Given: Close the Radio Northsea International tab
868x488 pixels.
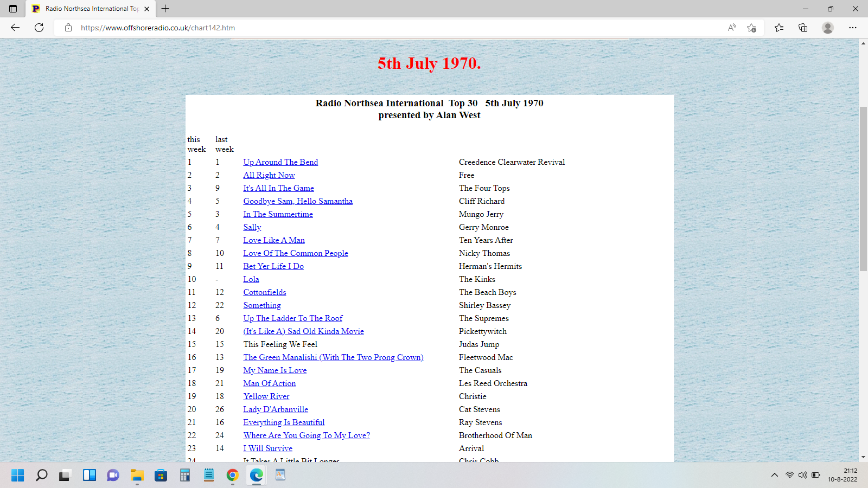Looking at the screenshot, I should click(146, 9).
